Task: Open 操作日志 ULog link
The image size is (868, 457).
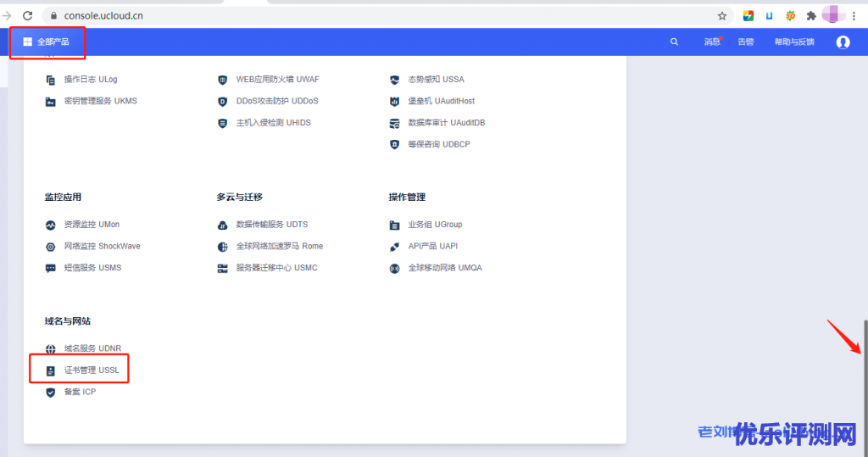Action: tap(91, 79)
